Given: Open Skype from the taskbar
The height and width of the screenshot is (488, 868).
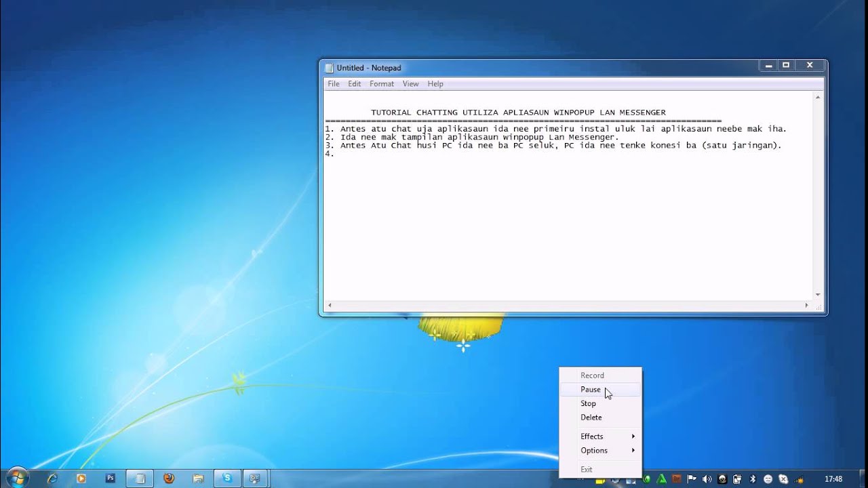Looking at the screenshot, I should click(227, 479).
